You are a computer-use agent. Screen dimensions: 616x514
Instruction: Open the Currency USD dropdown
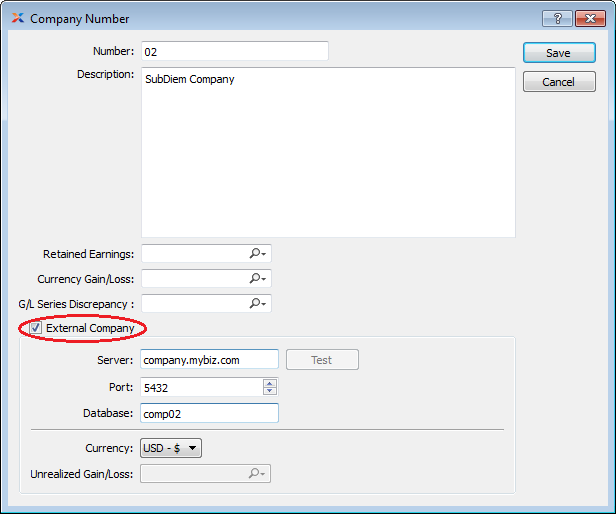[x=171, y=449]
